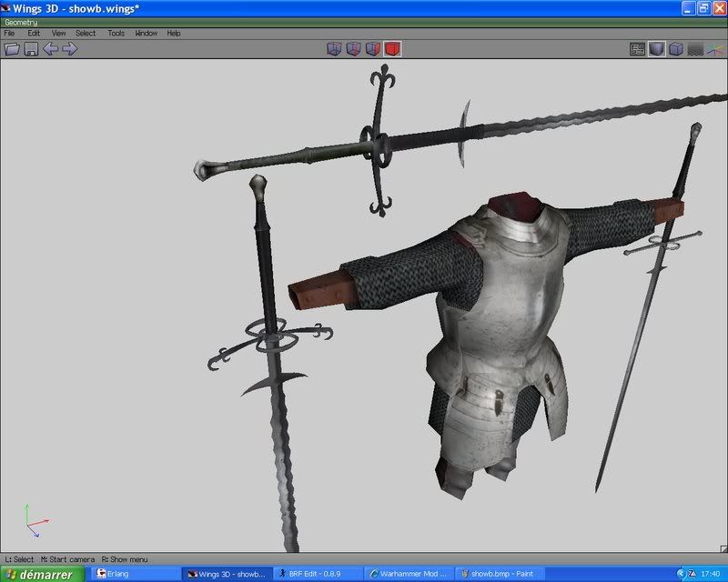The image size is (728, 582).
Task: Expand the Tools menu
Action: coord(116,34)
